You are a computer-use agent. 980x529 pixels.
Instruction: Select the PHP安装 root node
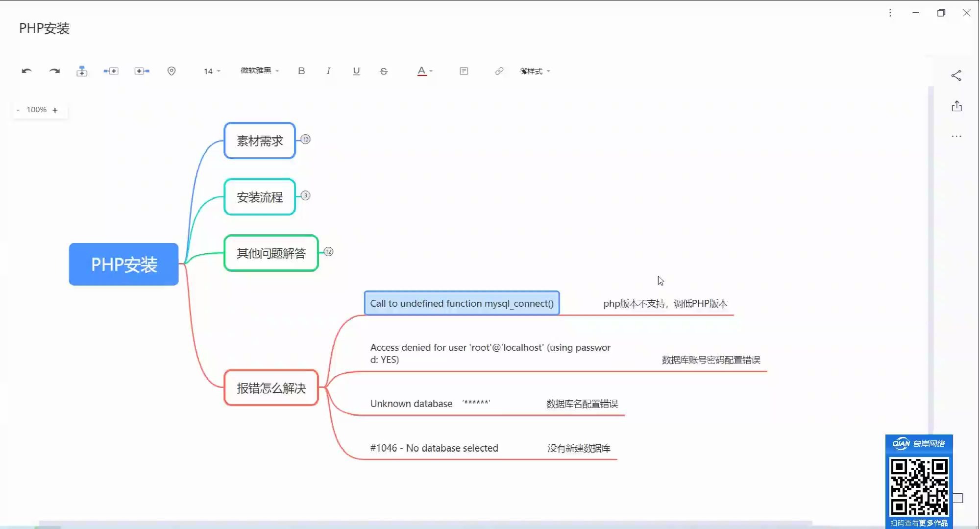click(x=124, y=264)
